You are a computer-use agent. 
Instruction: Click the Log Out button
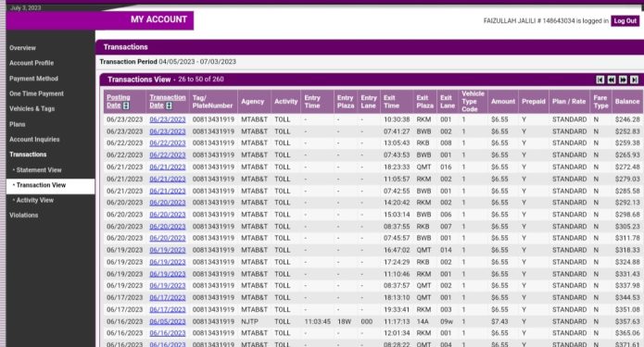coord(625,21)
